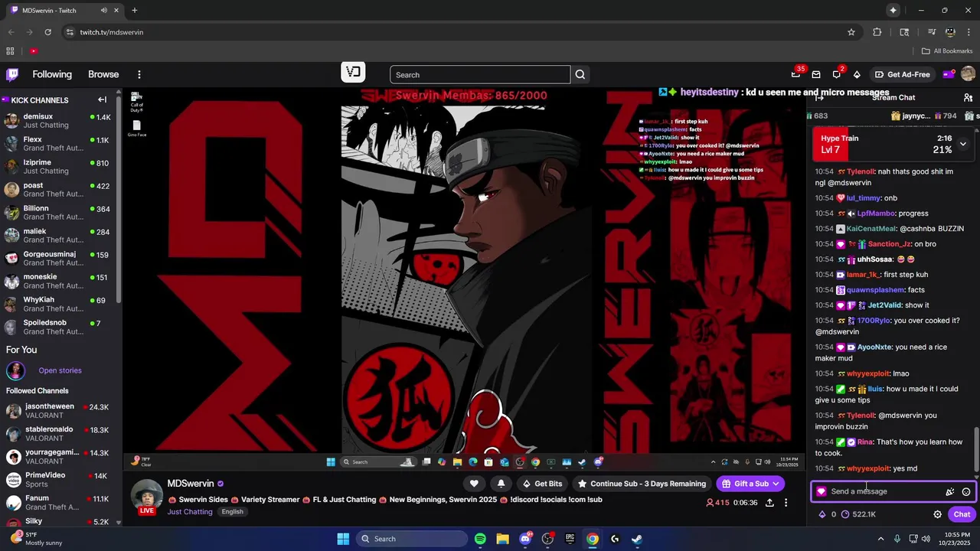Open the chat community users list icon
This screenshot has height=551, width=980.
(968, 98)
